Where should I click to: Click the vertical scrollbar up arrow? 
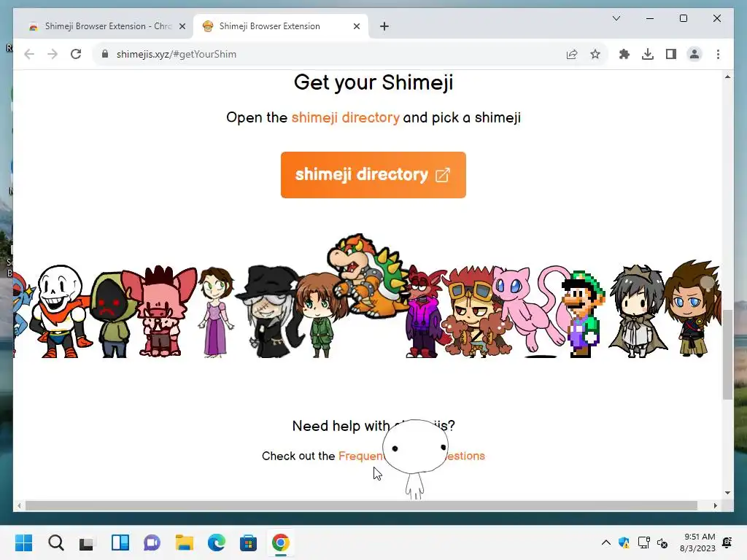pyautogui.click(x=727, y=77)
